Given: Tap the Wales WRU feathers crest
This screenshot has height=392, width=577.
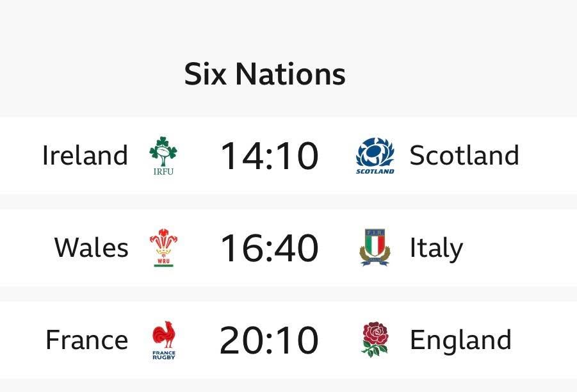Looking at the screenshot, I should 163,247.
